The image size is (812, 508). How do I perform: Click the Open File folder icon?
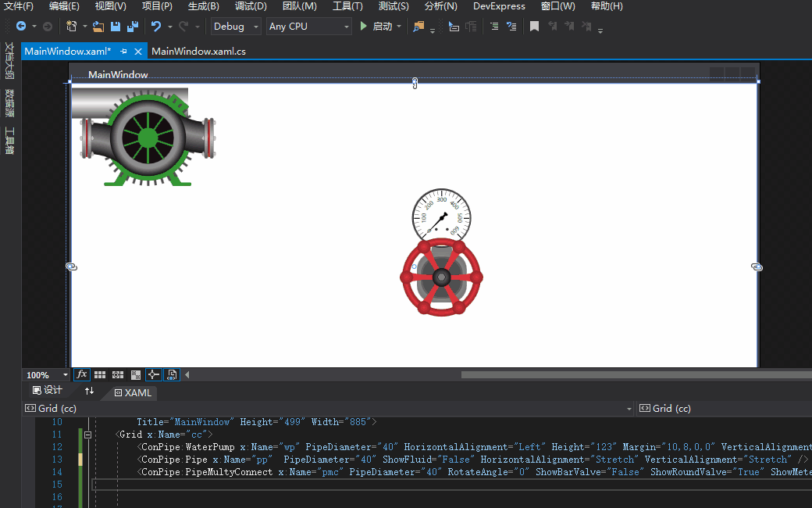[98, 26]
